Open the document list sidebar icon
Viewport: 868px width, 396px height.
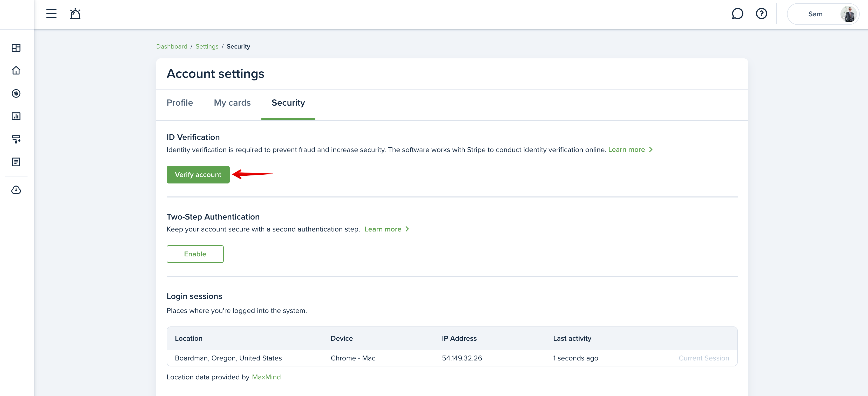[16, 162]
